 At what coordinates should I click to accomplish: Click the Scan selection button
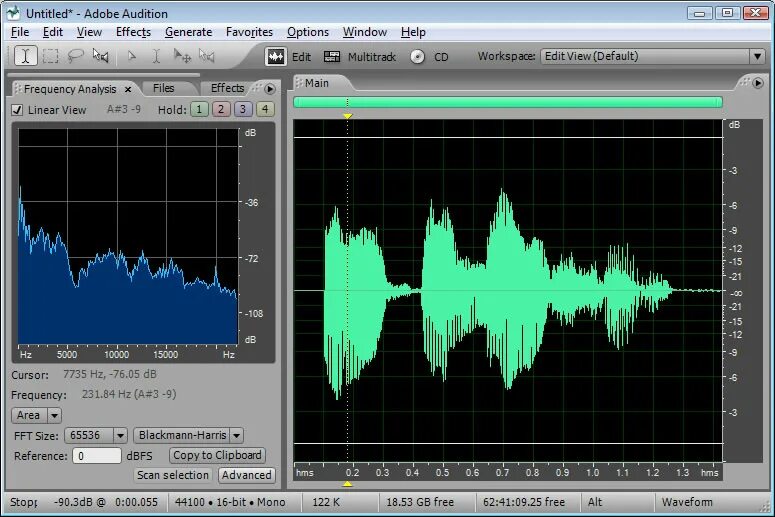pos(172,475)
